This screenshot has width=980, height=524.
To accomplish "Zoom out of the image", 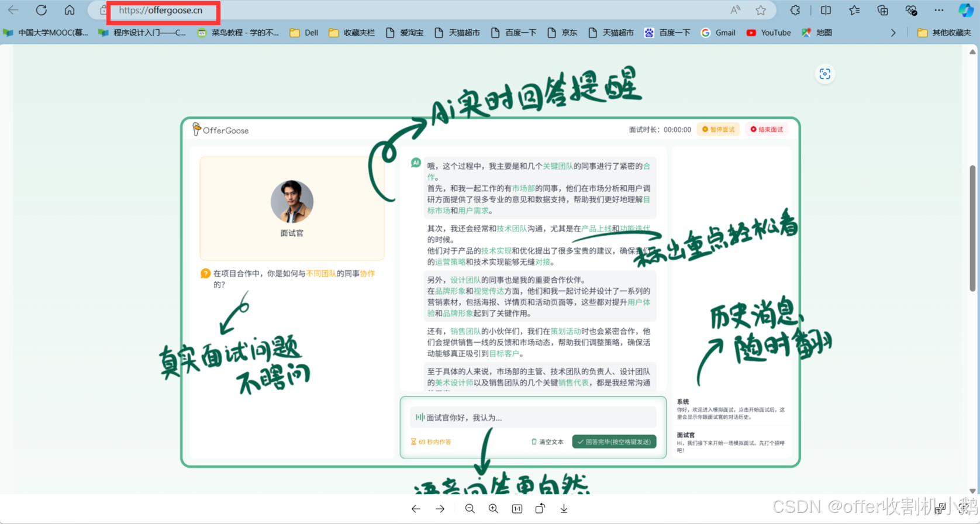I will [470, 509].
